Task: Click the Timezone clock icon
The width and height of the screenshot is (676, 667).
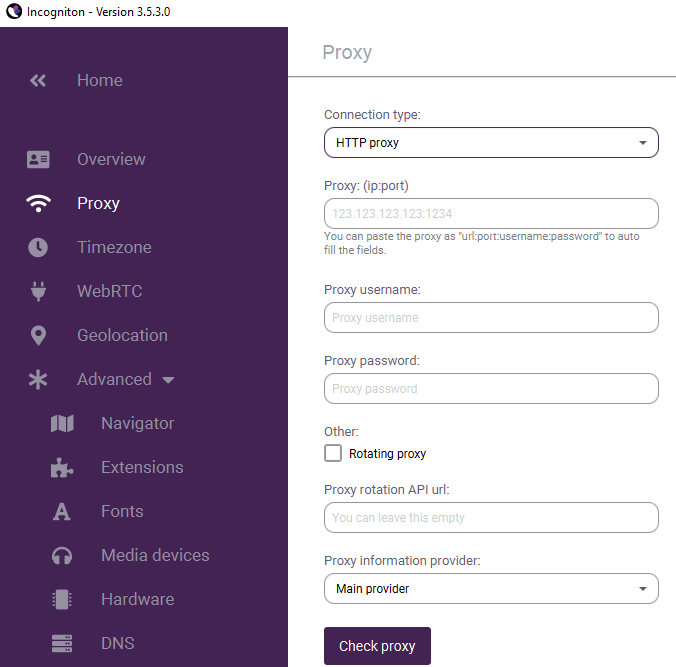Action: (38, 247)
